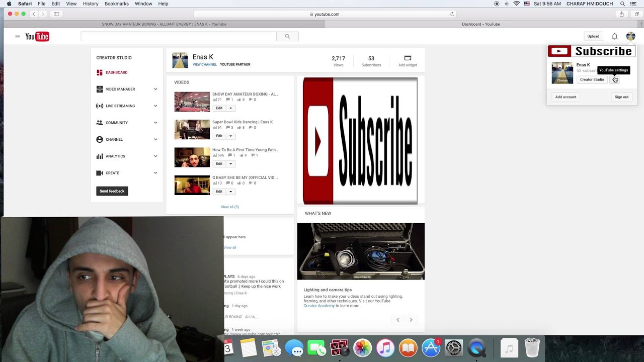Click the Lighting and camera tips image
Viewport: 644px width, 362px height.
[x=361, y=251]
